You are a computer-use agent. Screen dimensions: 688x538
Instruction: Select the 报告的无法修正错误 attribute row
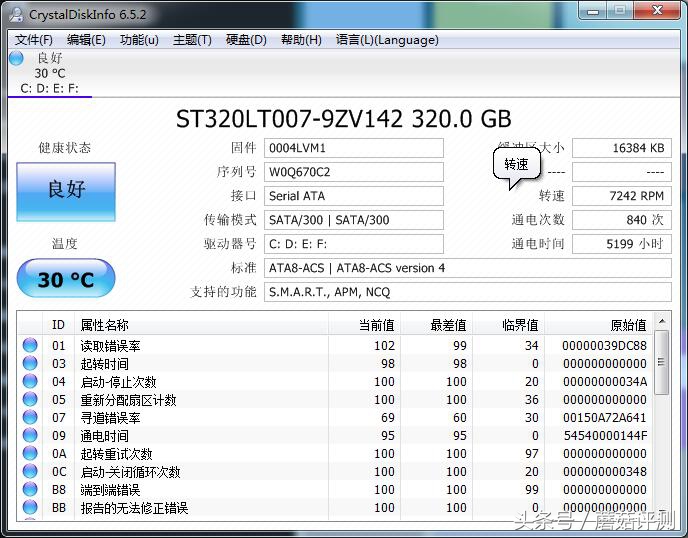coord(336,507)
